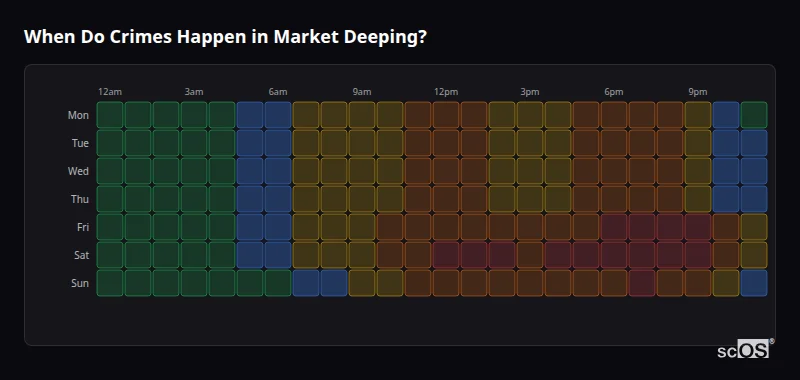The width and height of the screenshot is (800, 380).
Task: Select the Friday 11pm yellow cell
Action: point(754,227)
